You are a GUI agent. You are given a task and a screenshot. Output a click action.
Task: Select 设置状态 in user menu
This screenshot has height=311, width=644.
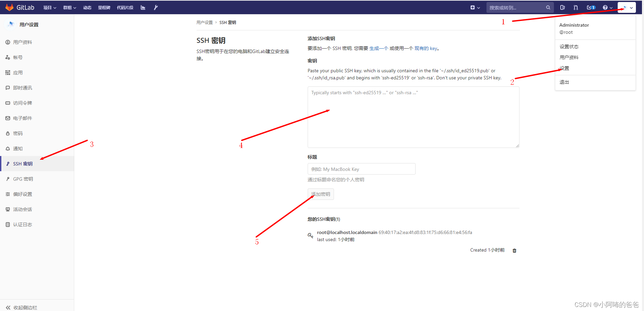569,47
